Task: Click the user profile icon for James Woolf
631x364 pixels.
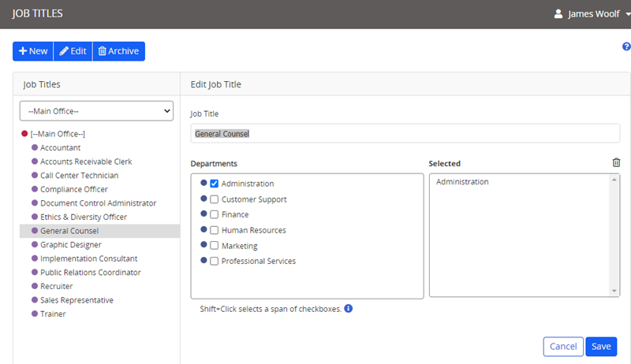Action: point(558,14)
